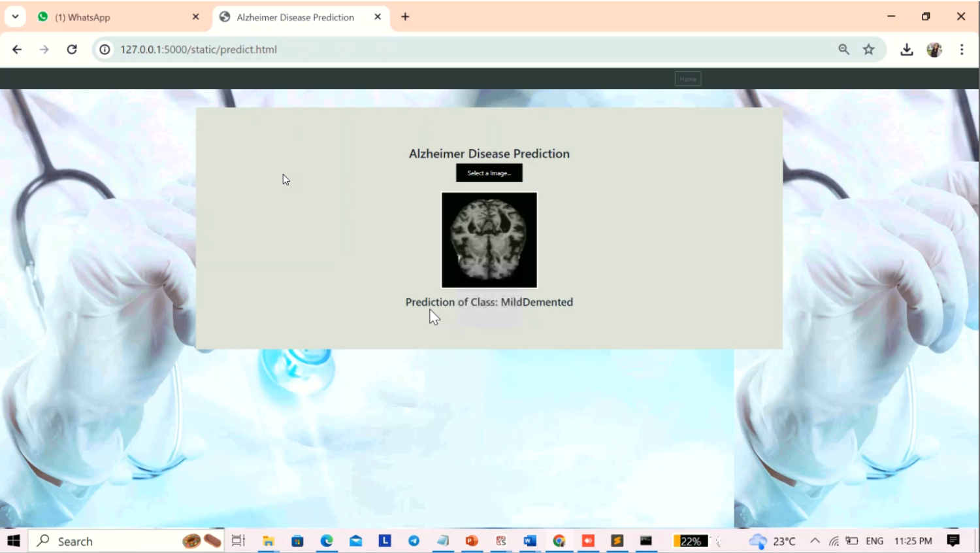980x553 pixels.
Task: Click the Select a Image button
Action: tap(489, 173)
